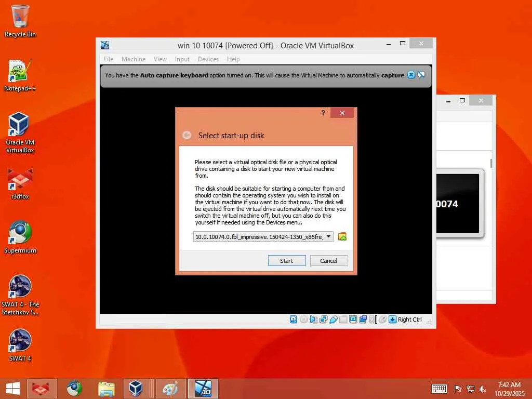Open the Recycle Bin desktop icon

pyautogui.click(x=20, y=21)
